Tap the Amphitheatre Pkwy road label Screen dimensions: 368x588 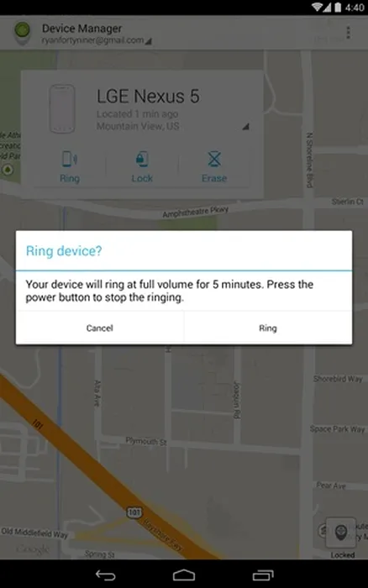coord(195,212)
